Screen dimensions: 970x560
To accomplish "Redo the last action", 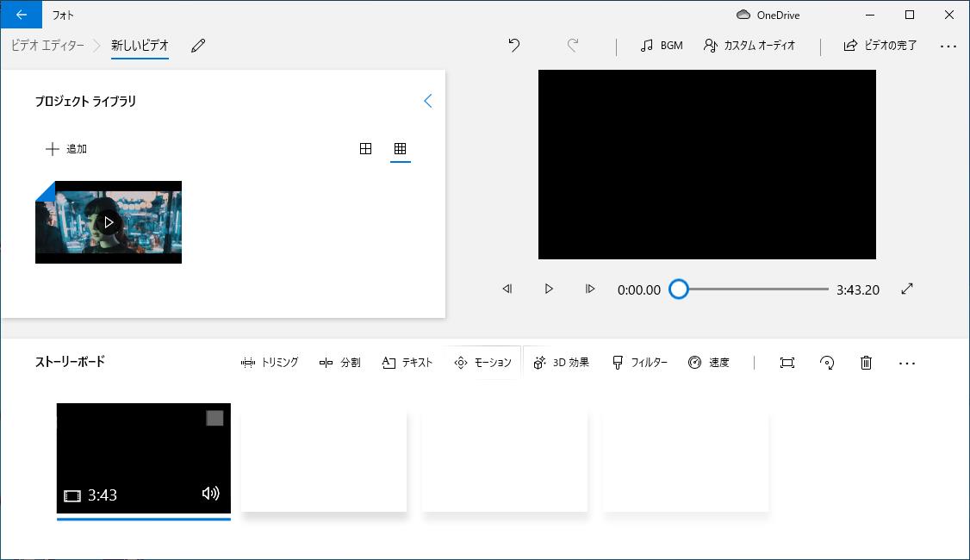I will coord(573,45).
